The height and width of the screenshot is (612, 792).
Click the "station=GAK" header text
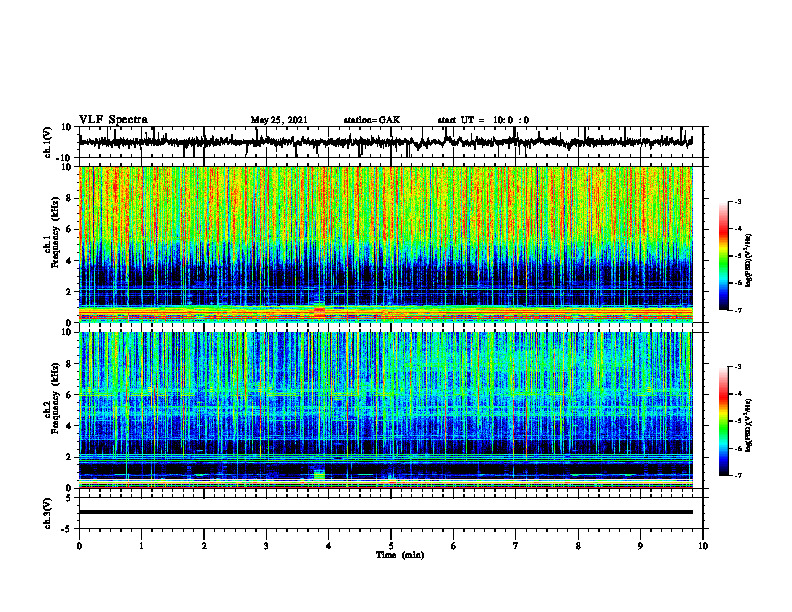click(x=372, y=120)
